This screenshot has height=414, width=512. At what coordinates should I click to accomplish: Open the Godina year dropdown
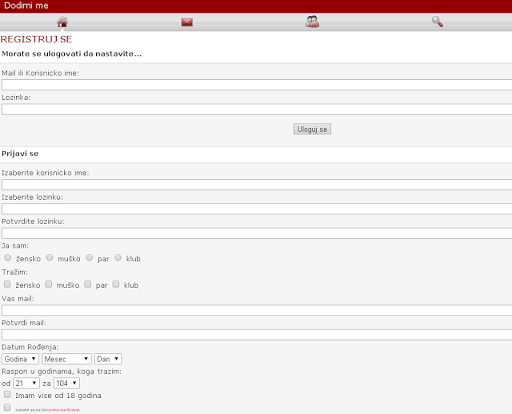click(x=20, y=359)
